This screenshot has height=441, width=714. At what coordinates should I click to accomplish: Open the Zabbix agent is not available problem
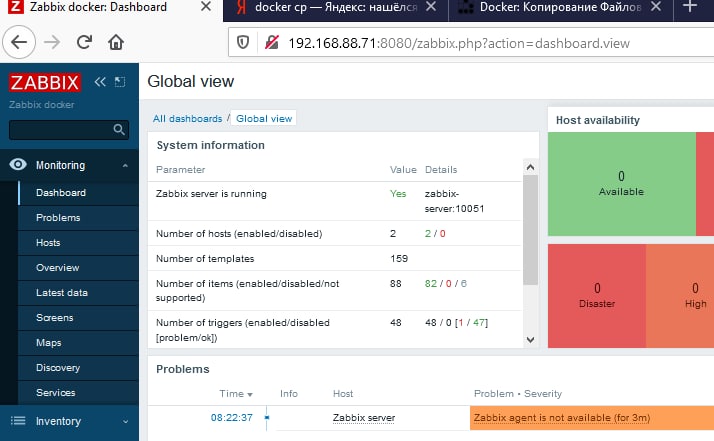[x=562, y=418]
